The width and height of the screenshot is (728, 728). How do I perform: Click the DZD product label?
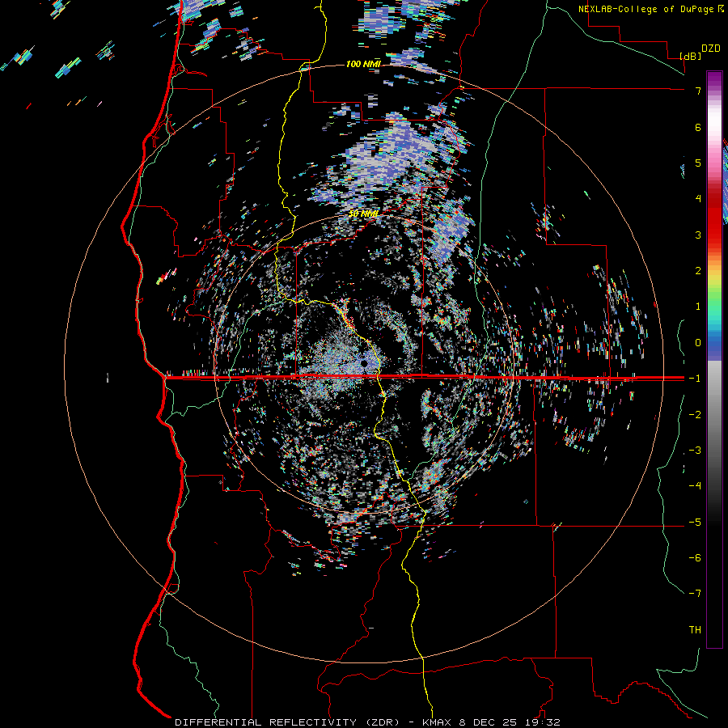pos(711,49)
